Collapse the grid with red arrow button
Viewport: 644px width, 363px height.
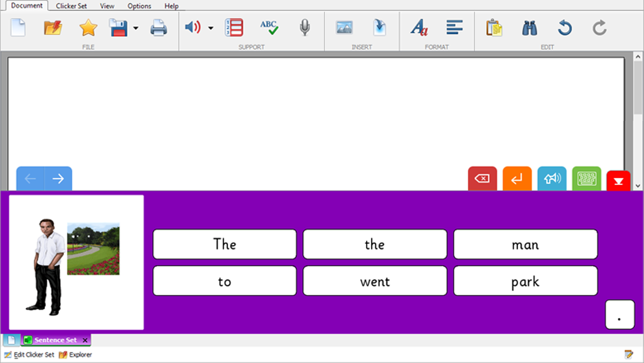618,181
